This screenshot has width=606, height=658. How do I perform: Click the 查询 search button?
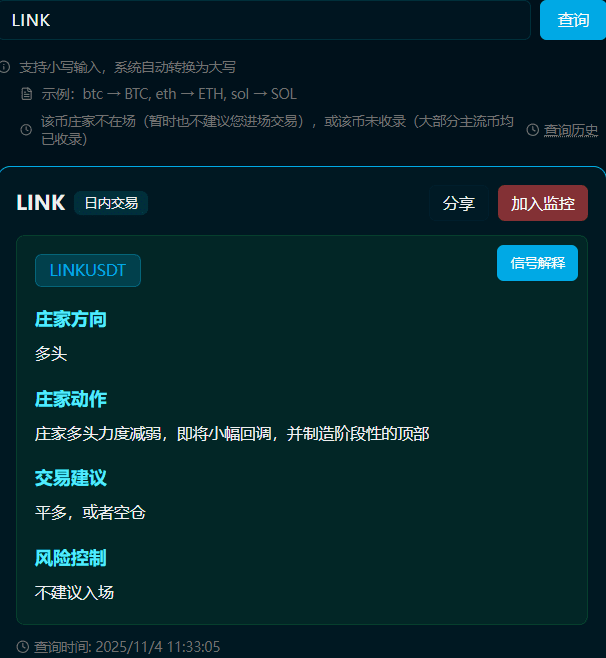click(573, 20)
